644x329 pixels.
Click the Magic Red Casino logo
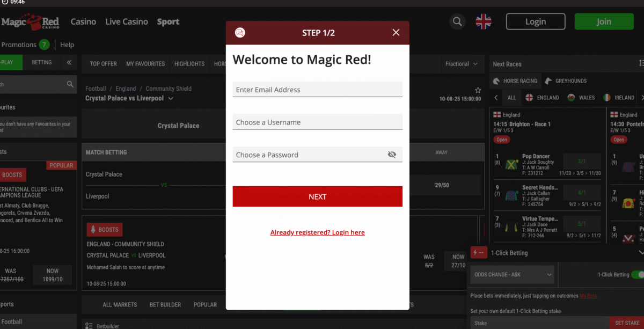pos(30,22)
